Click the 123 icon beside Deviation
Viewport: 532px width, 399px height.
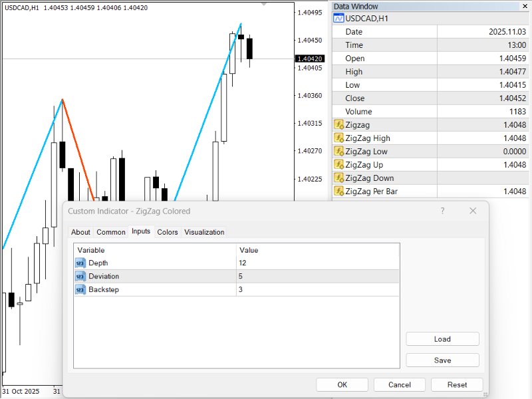tap(80, 276)
